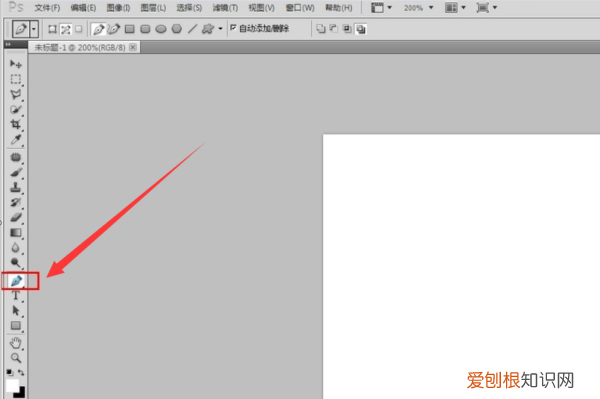Screen dimensions: 600x399
Task: Pick the Rectangle shape tool in toolbox
Action: 16,326
